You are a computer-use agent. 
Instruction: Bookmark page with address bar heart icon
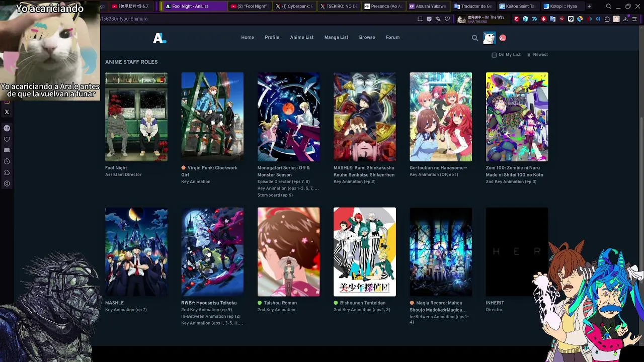(x=447, y=19)
